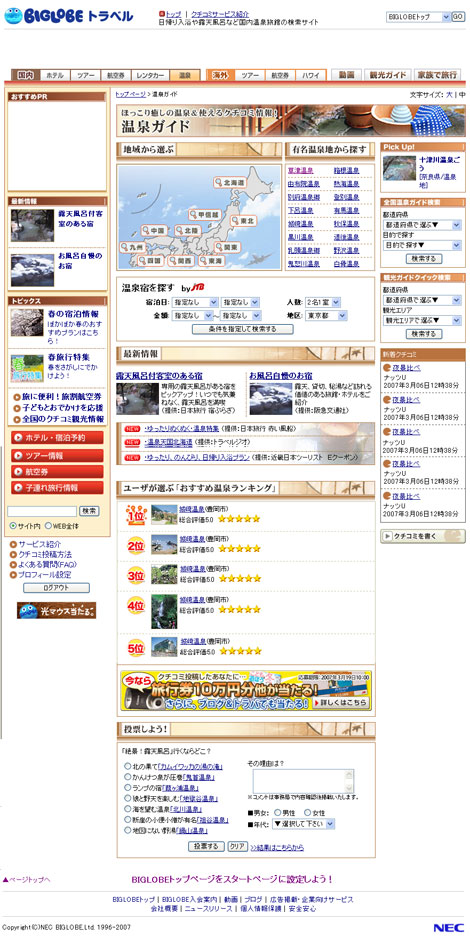Viewport: 470px width, 945px height.
Task: Click the 投票する vote button
Action: (207, 846)
